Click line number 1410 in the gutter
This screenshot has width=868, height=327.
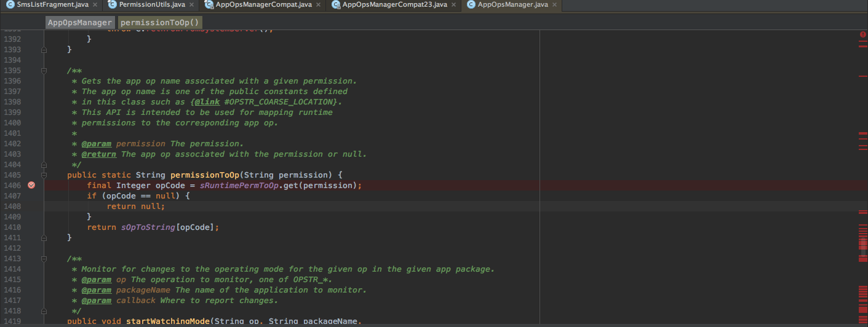tap(12, 227)
